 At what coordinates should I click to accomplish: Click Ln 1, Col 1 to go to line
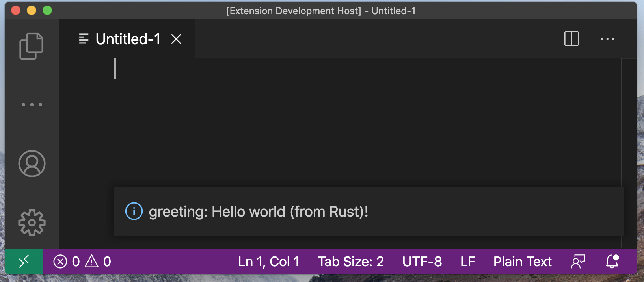pyautogui.click(x=268, y=262)
